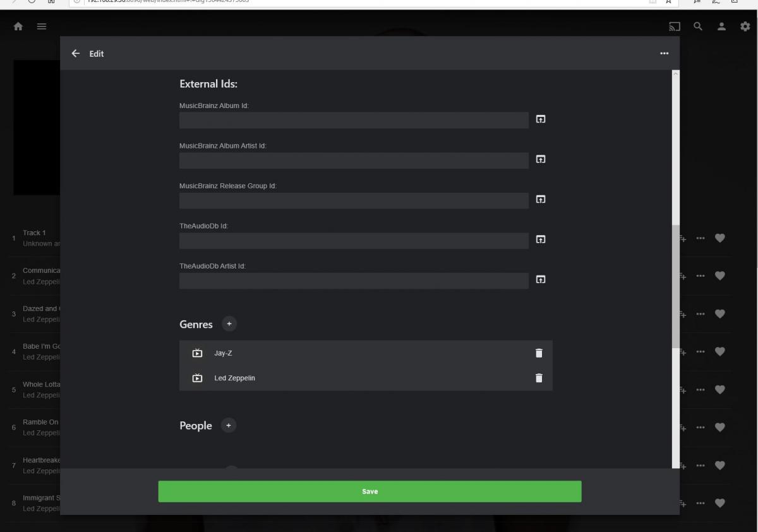Open the user profile icon

pyautogui.click(x=721, y=27)
